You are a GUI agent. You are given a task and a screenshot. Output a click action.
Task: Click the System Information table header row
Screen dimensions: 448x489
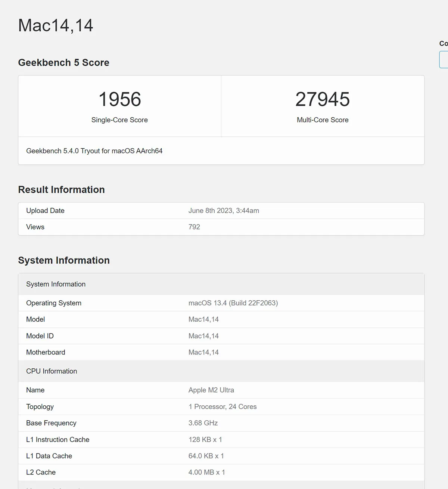221,284
